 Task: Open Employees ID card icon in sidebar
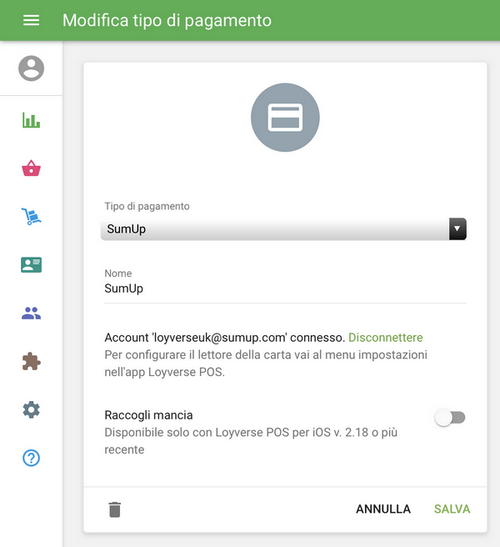31,265
